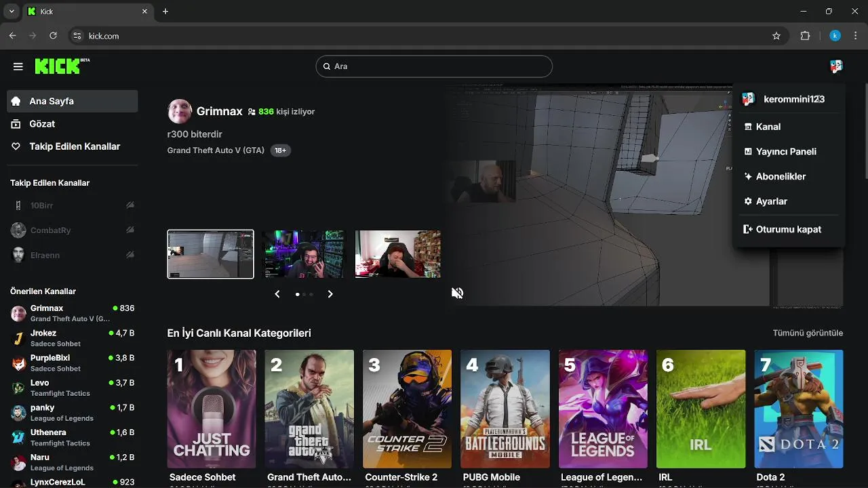Select third featured stream thumbnail
The image size is (868, 488).
tap(398, 254)
